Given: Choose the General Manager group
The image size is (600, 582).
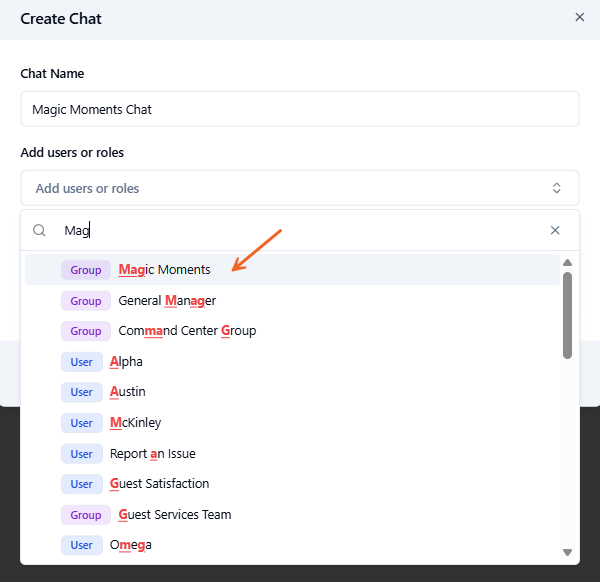Looking at the screenshot, I should [x=167, y=300].
